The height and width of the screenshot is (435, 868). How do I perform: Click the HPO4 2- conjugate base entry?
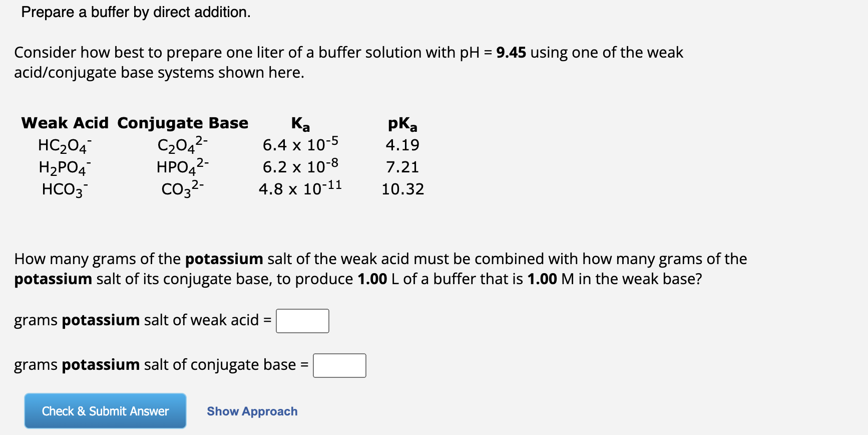[x=182, y=167]
